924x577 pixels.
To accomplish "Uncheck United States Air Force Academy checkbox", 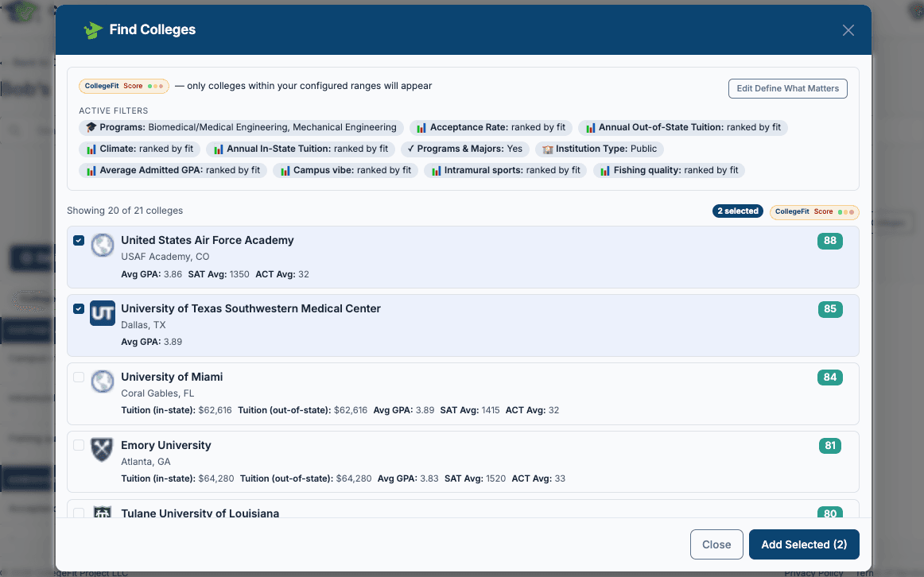I will coord(79,240).
